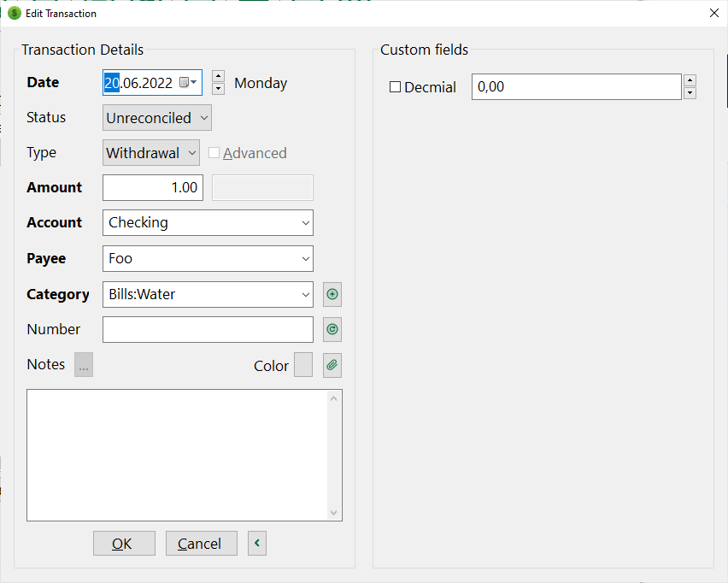Screen dimensions: 728x583
Task: Click the Notes '...' button
Action: pos(83,364)
